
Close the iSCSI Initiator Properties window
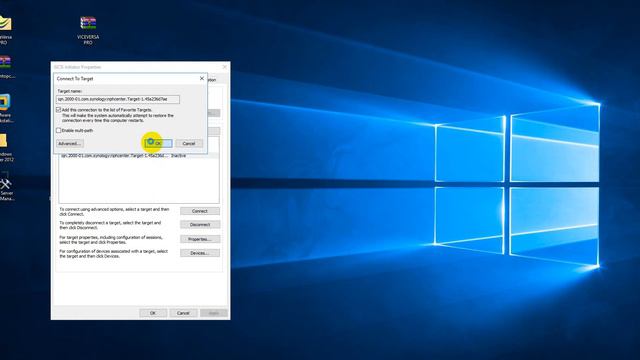(x=224, y=67)
